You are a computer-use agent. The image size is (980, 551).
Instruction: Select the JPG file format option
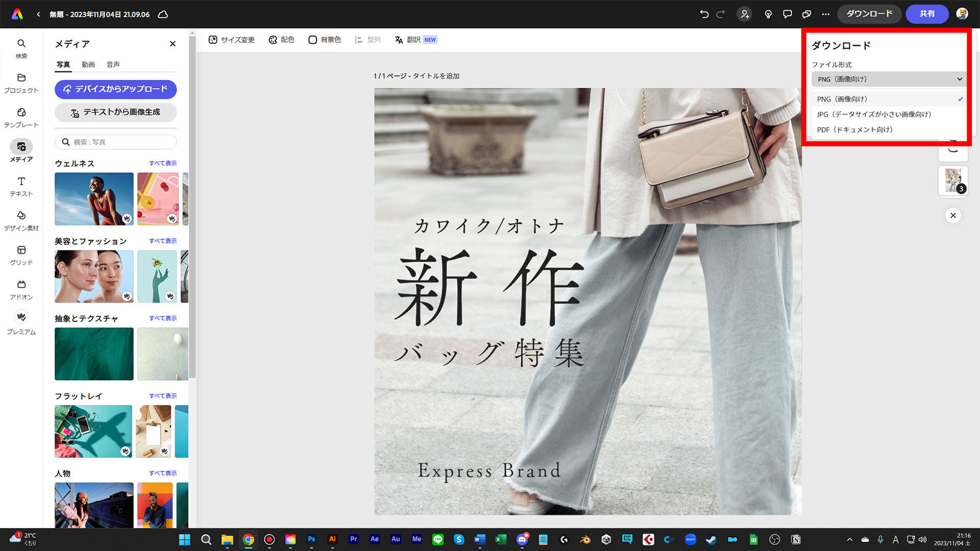point(874,114)
